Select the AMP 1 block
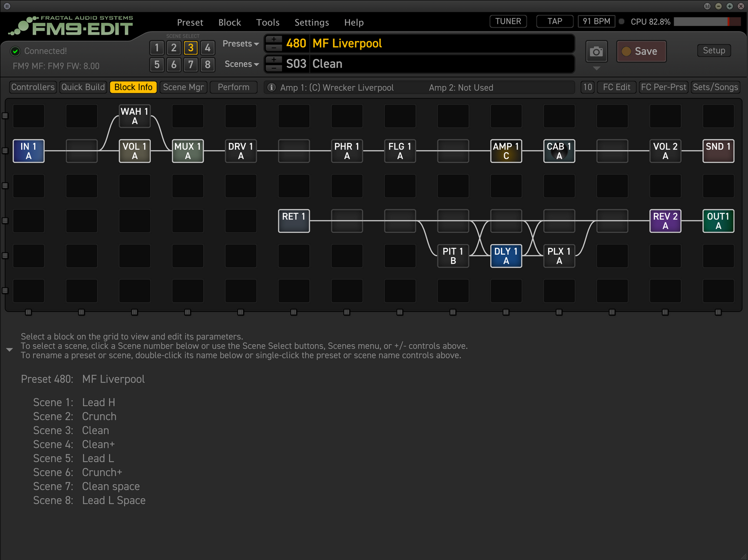The width and height of the screenshot is (748, 560). point(506,151)
